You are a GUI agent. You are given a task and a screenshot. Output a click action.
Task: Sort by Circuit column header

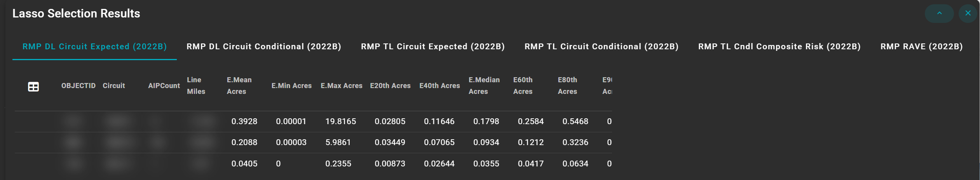pyautogui.click(x=113, y=86)
